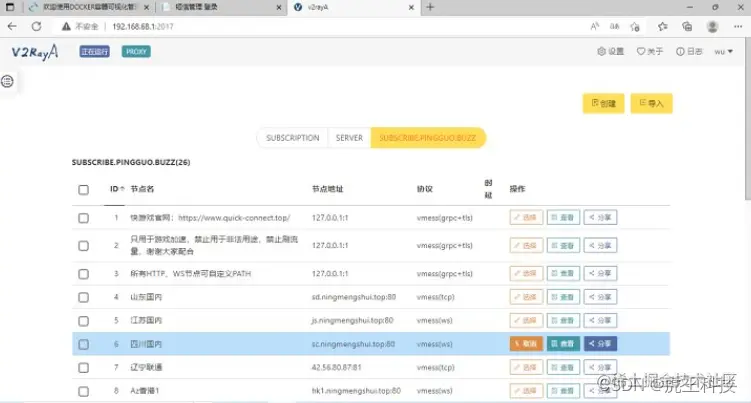Sort by the ID column header

click(x=116, y=189)
